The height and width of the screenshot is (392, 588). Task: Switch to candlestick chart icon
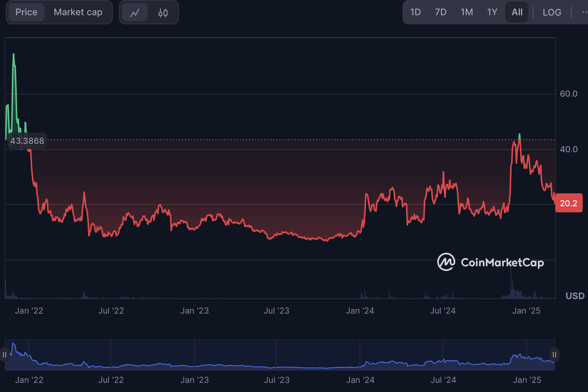(x=163, y=13)
